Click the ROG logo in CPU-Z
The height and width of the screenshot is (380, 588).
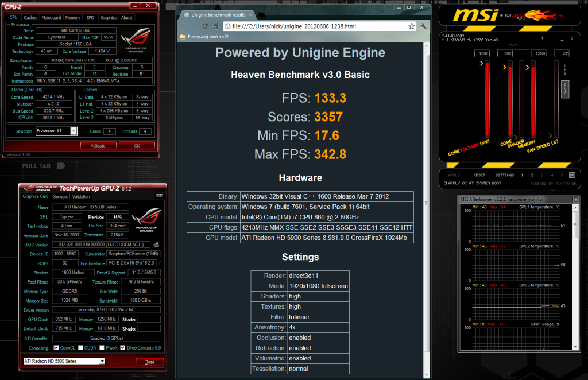point(136,40)
